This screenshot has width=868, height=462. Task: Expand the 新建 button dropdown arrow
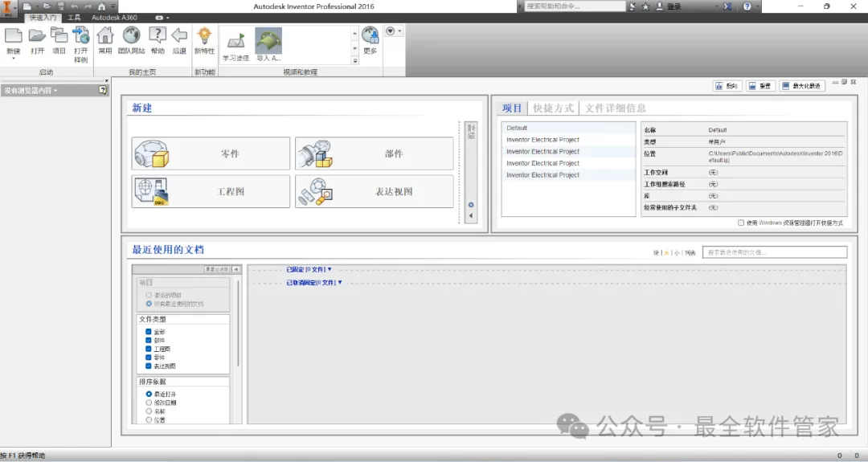(14, 58)
